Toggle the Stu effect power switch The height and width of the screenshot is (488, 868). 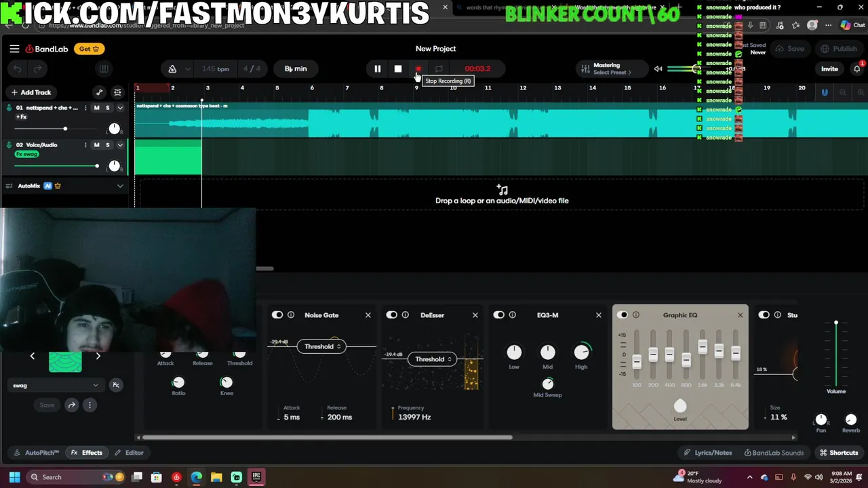(764, 315)
